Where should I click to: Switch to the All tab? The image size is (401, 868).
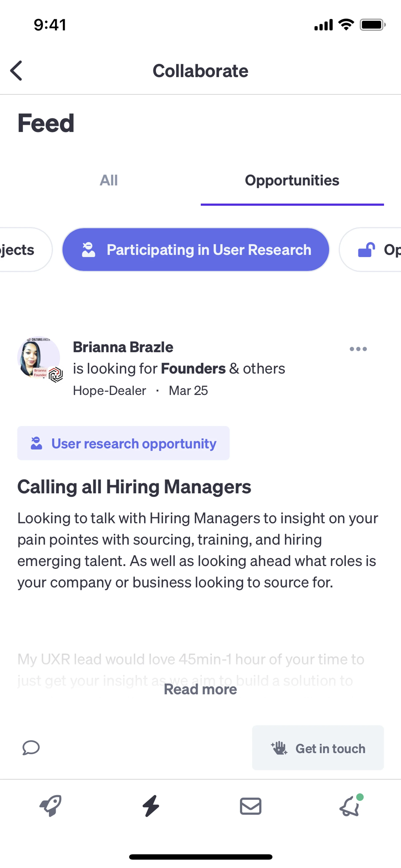[x=109, y=181]
